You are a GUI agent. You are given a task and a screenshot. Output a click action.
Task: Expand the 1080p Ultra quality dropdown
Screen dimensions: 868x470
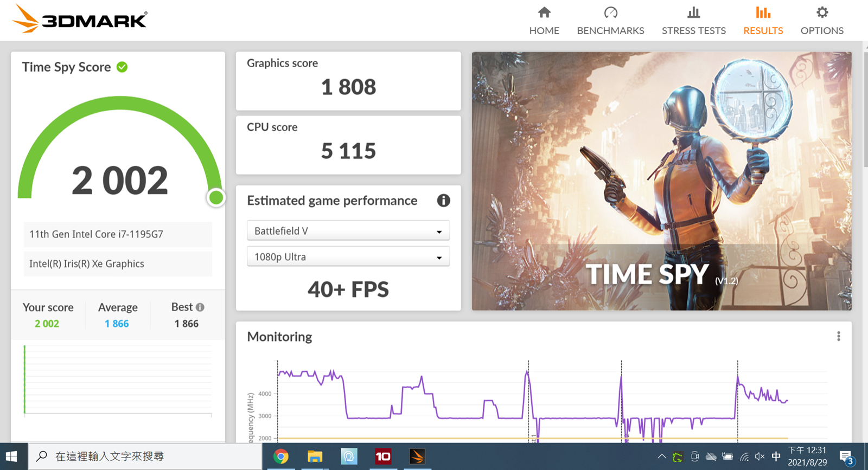(x=348, y=257)
